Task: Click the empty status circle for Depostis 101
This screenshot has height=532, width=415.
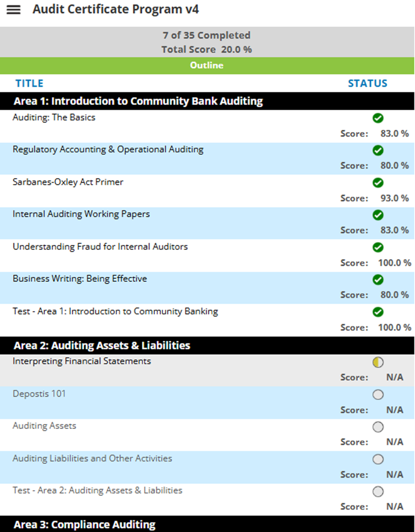Action: point(378,394)
